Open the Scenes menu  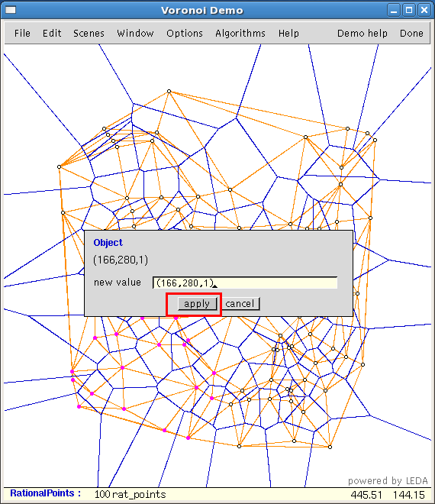[89, 33]
